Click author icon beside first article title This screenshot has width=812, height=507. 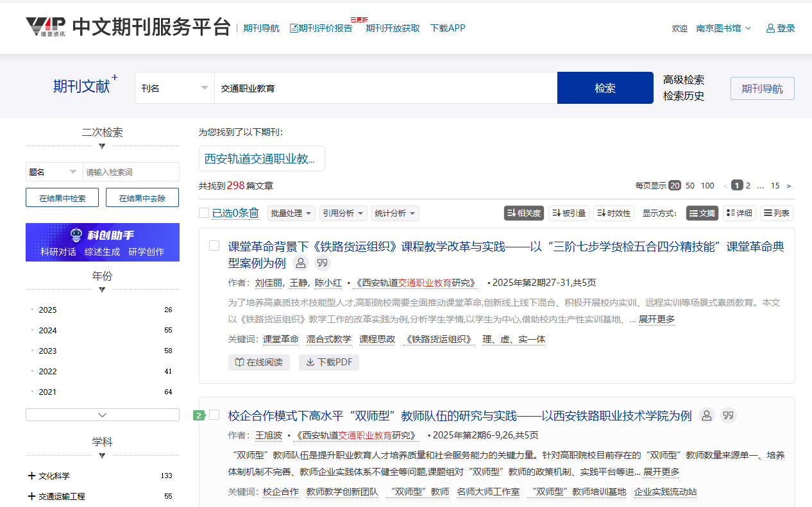[300, 263]
